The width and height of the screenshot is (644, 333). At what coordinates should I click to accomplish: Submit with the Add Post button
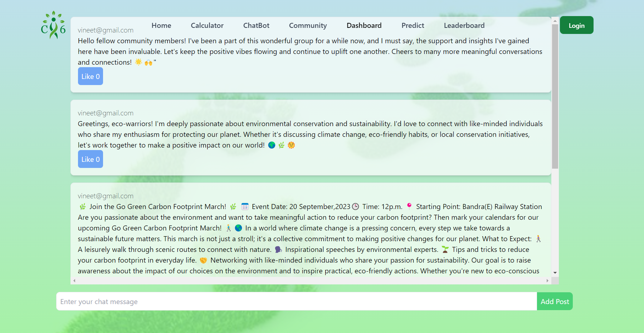click(x=555, y=301)
